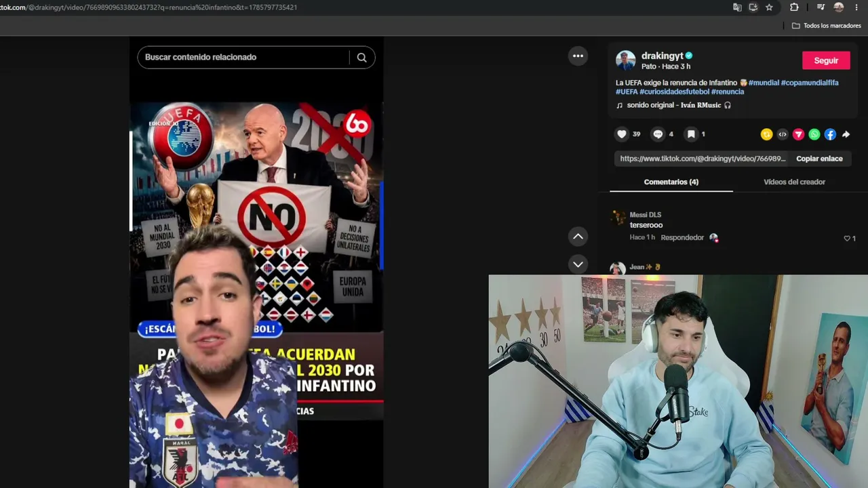This screenshot has width=868, height=488.
Task: Open the Chrome profile avatar
Action: (839, 7)
